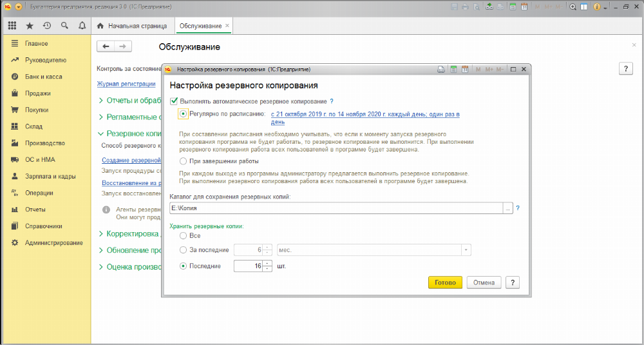
Task: Open Calculator icon in main title bar
Action: tap(513, 7)
